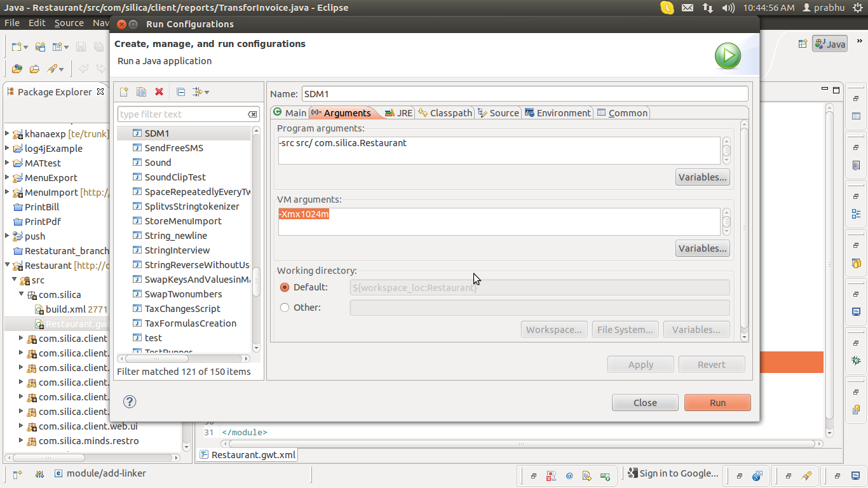Viewport: 868px width, 488px height.
Task: Click the New Java Package toolbar icon
Action: tap(40, 46)
